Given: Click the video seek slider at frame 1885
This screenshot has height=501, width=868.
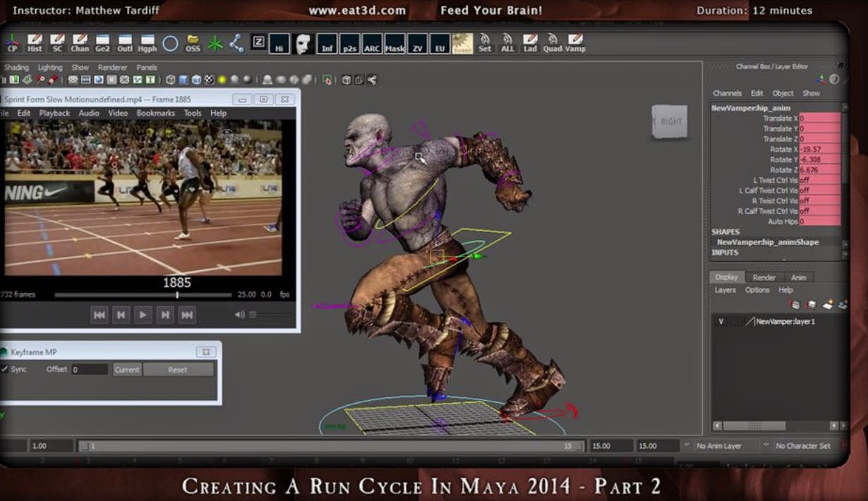Looking at the screenshot, I should pyautogui.click(x=176, y=294).
